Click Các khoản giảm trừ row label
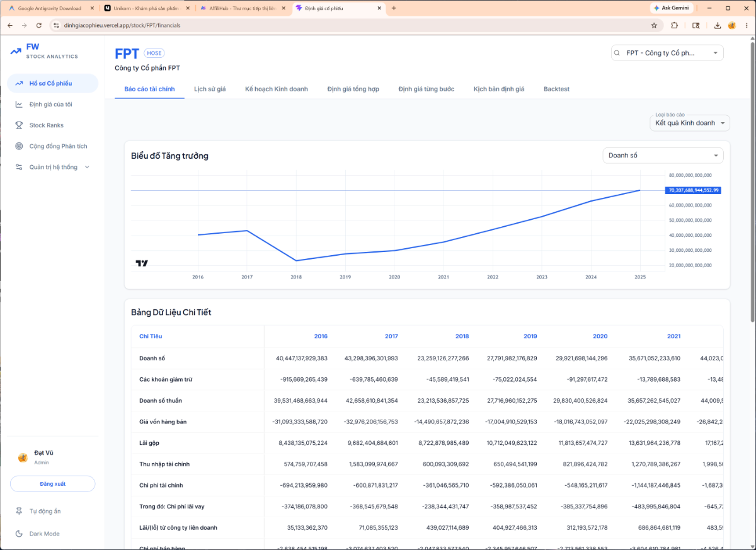 [167, 379]
